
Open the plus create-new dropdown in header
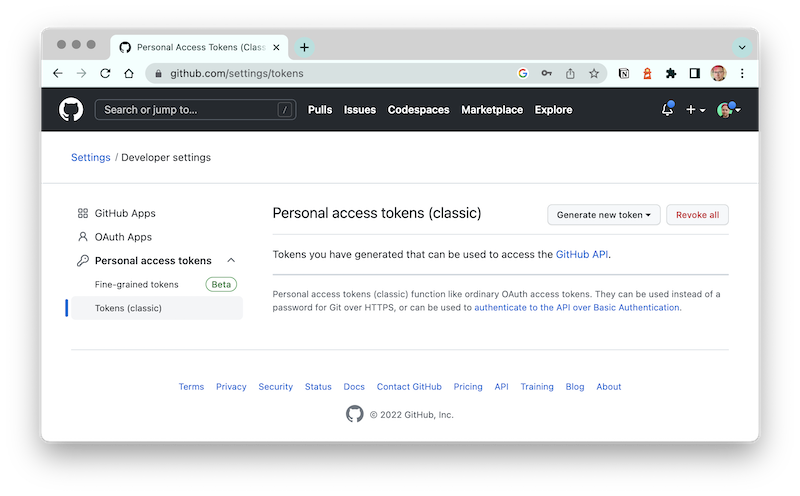click(695, 110)
